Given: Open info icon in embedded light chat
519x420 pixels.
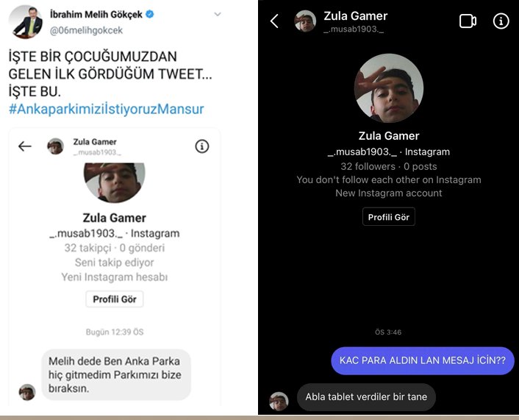Looking at the screenshot, I should click(202, 146).
